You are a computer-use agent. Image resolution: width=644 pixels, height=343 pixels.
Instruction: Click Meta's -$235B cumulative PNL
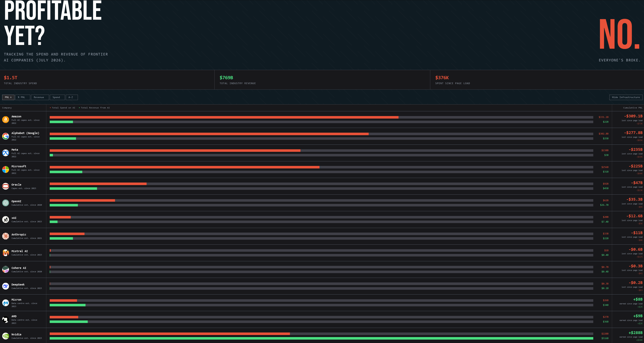click(x=636, y=149)
